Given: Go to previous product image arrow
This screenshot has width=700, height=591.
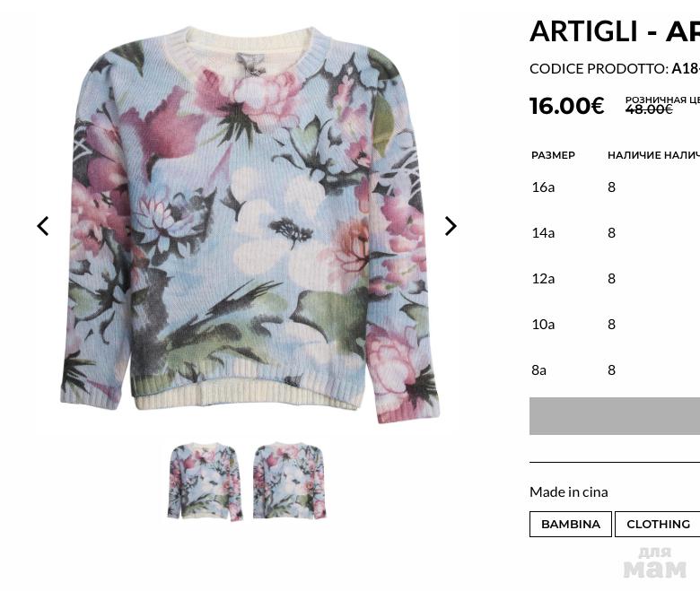Looking at the screenshot, I should point(43,226).
